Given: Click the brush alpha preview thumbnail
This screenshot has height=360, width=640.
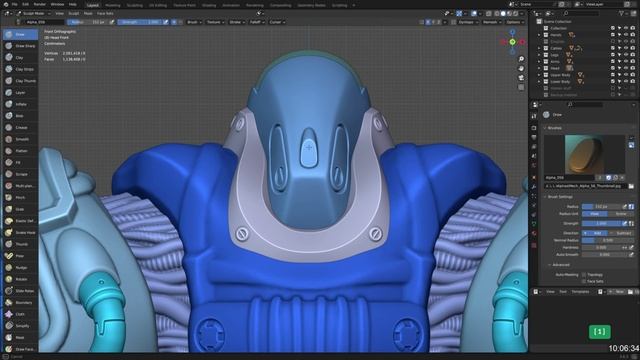Looking at the screenshot, I should [584, 155].
